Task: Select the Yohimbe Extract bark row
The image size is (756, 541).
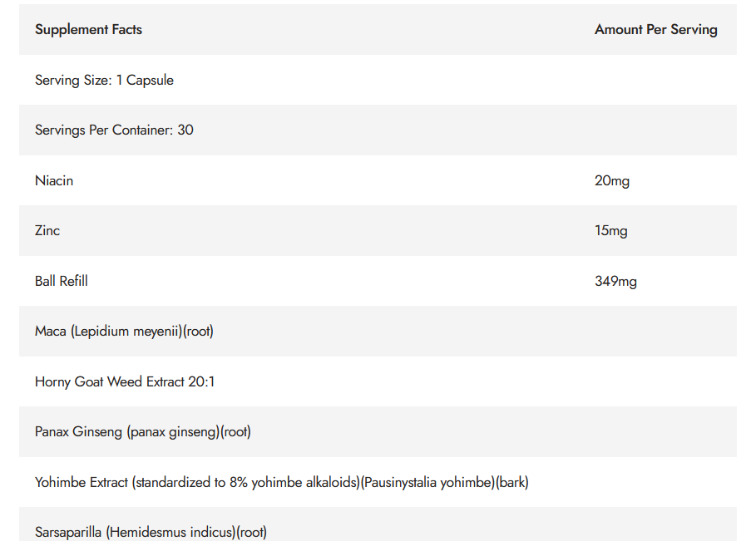Action: 378,482
